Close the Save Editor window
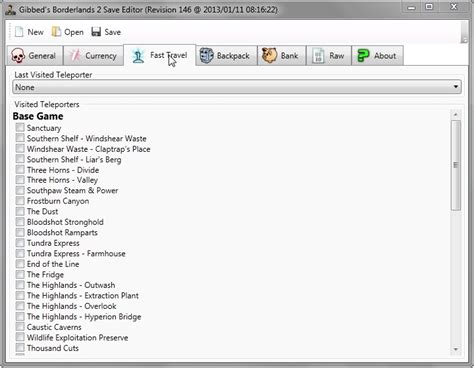474x368 pixels. tap(454, 7)
